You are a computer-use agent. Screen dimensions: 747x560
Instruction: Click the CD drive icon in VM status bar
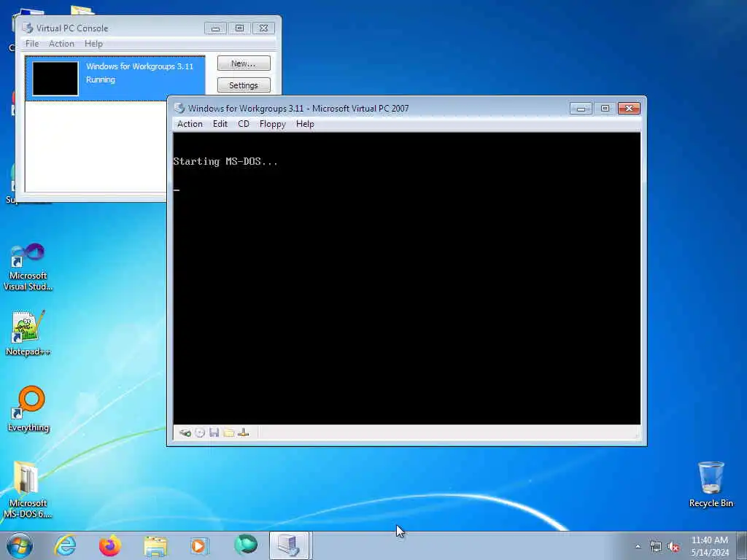point(200,432)
